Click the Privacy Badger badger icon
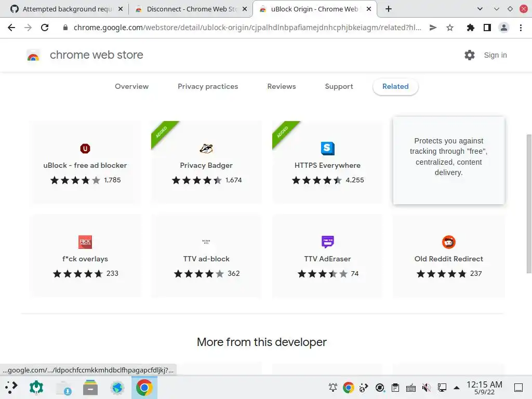This screenshot has height=399, width=532. coord(206,148)
